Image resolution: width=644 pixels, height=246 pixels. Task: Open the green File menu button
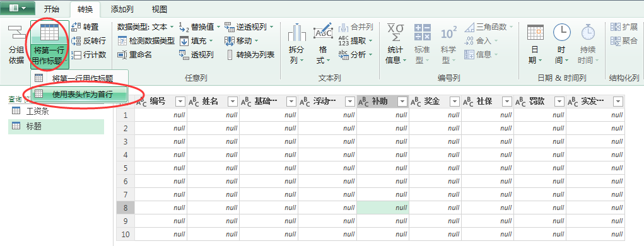point(18,8)
